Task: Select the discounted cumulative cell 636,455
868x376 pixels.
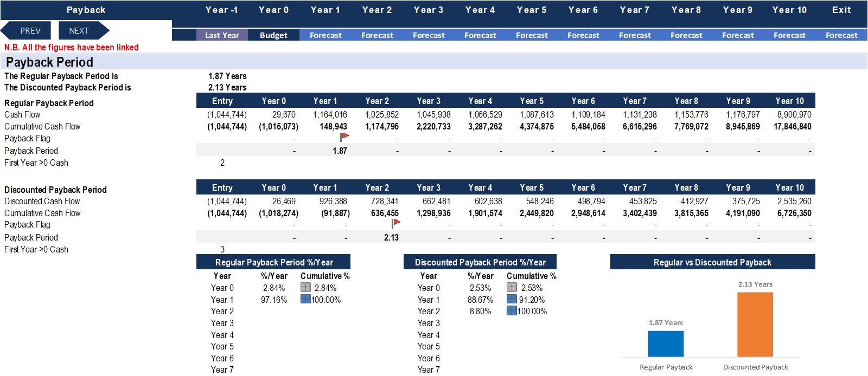Action: (x=385, y=213)
